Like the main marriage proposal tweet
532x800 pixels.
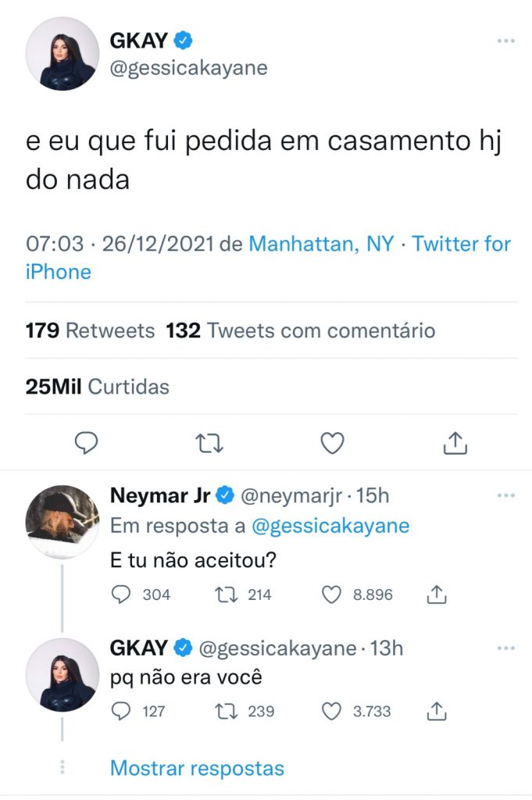point(333,444)
